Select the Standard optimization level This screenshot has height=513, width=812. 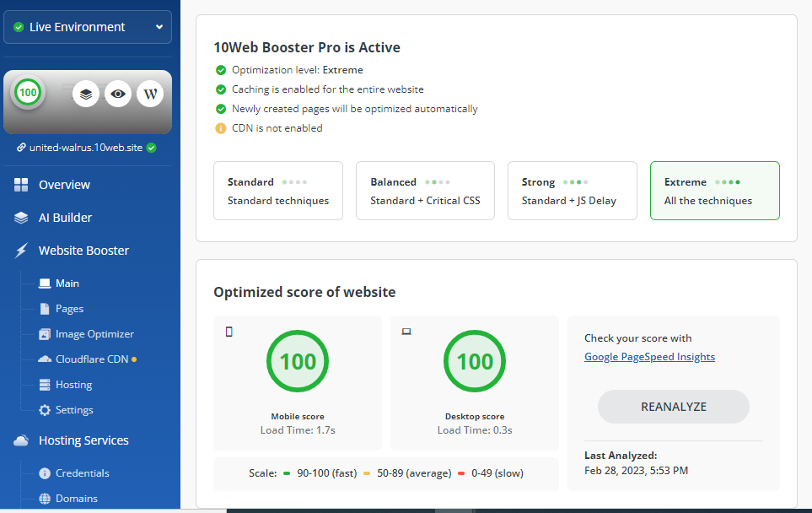[278, 191]
